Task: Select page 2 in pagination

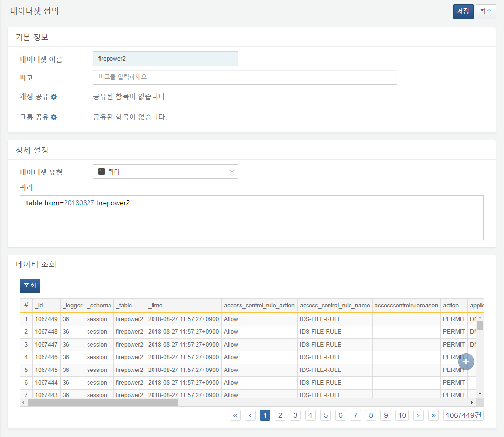Action: [x=280, y=415]
